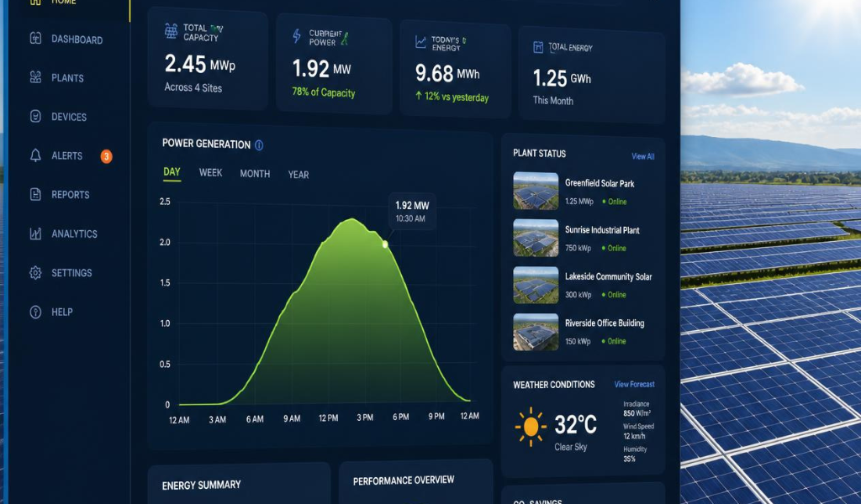Click Lakeside Community Solar name
861x504 pixels.
pyautogui.click(x=609, y=276)
